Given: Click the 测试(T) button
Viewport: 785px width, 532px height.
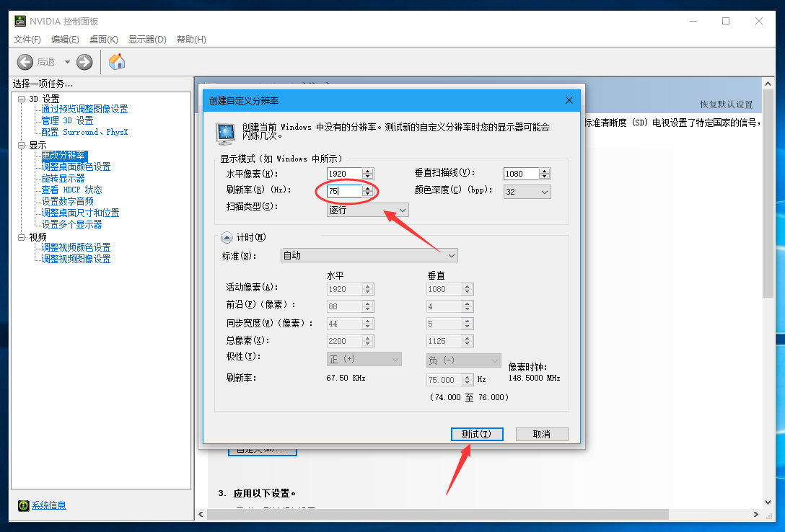Looking at the screenshot, I should point(477,434).
